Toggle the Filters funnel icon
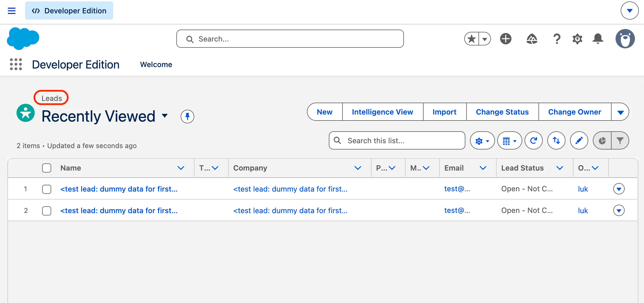This screenshot has width=644, height=303. pyautogui.click(x=620, y=140)
